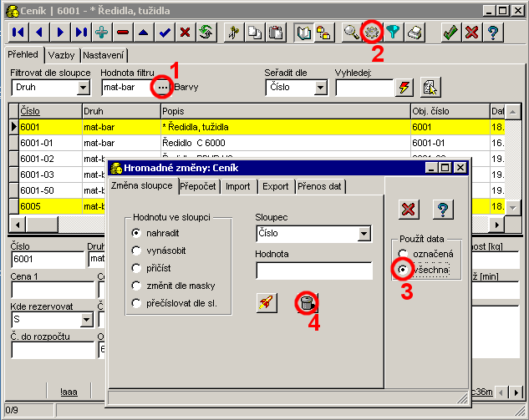Click the rocket run icon in dialog

coord(267,303)
